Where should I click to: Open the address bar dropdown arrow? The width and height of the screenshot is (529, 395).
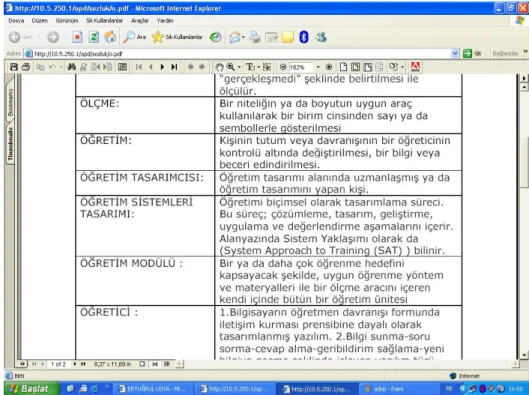click(455, 53)
